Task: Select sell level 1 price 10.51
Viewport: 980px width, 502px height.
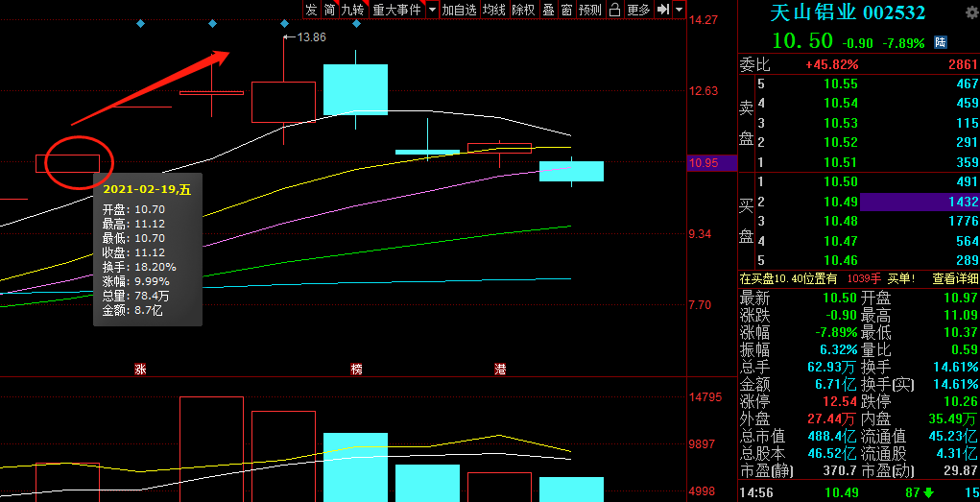Action: coord(841,162)
